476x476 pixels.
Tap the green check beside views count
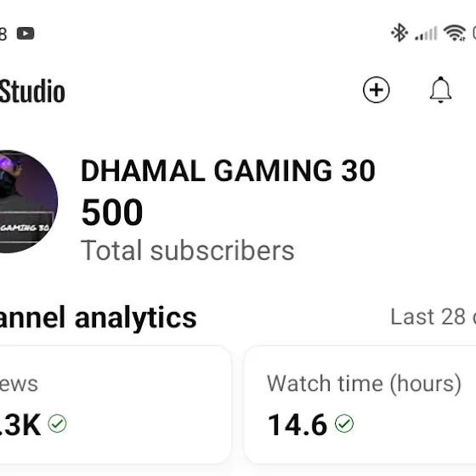click(x=57, y=423)
